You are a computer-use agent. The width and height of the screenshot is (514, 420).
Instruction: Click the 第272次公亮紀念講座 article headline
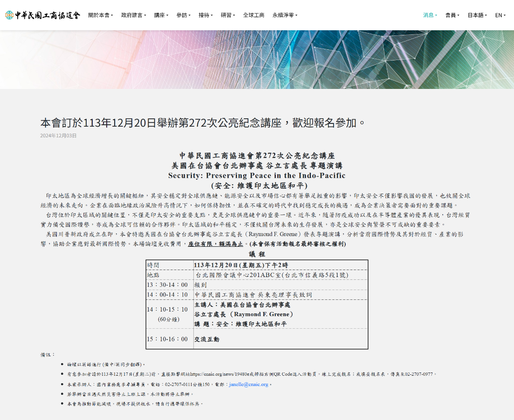[x=202, y=122]
